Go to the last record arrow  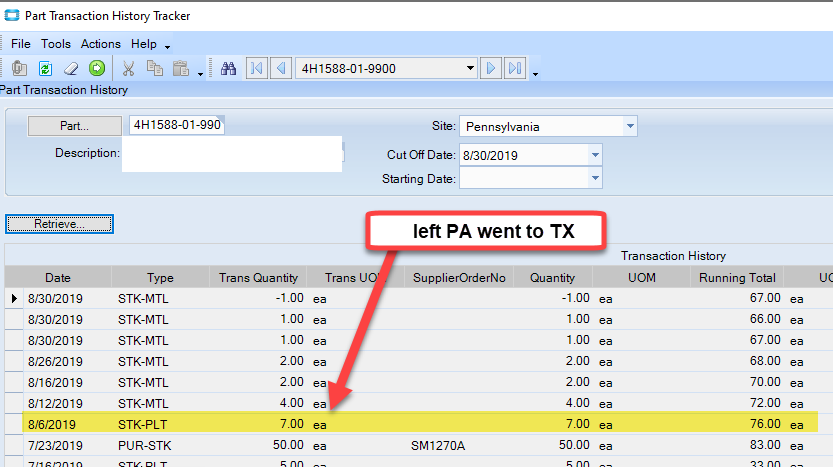point(515,68)
